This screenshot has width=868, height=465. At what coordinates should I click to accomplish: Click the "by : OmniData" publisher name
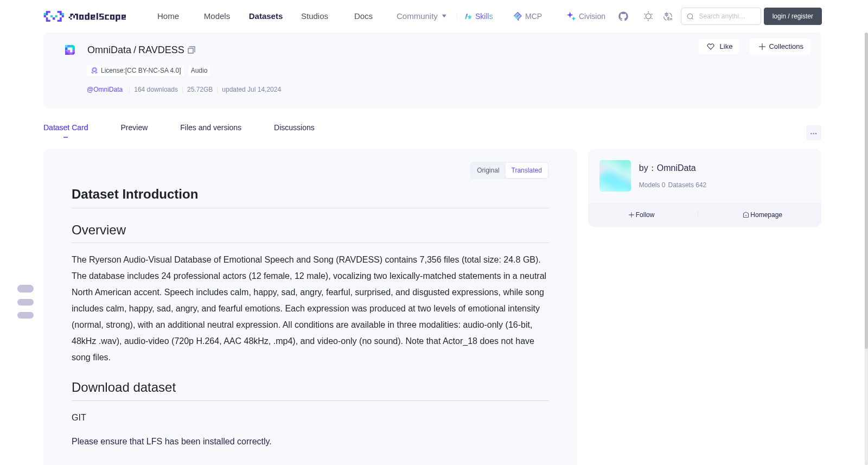tap(667, 168)
